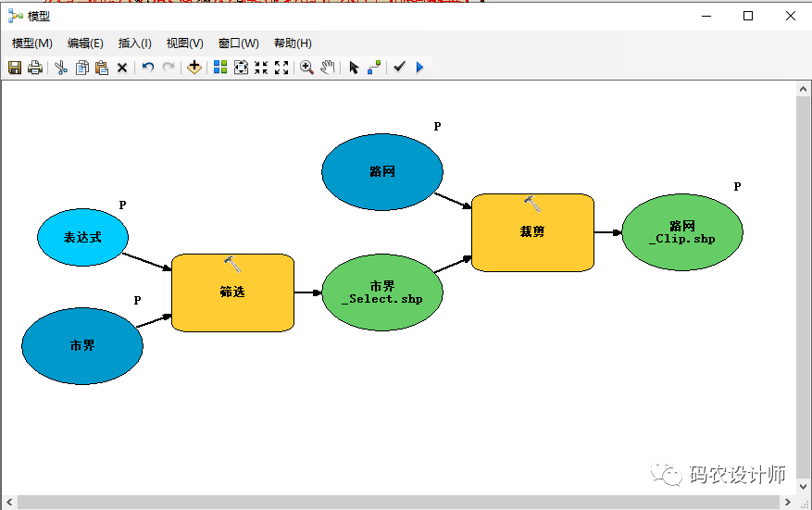
Task: Click the Validate model checkmark icon
Action: coord(399,68)
